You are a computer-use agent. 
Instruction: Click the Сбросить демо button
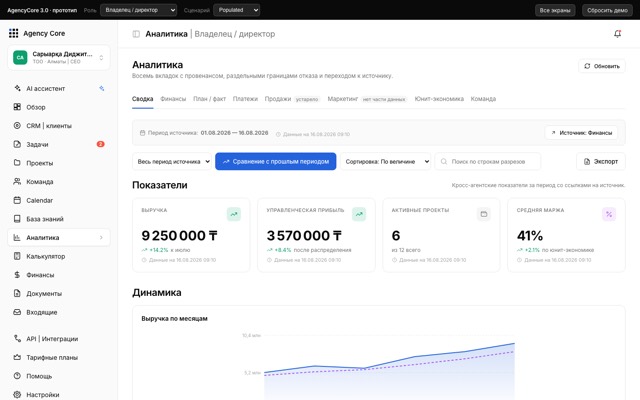pyautogui.click(x=607, y=10)
